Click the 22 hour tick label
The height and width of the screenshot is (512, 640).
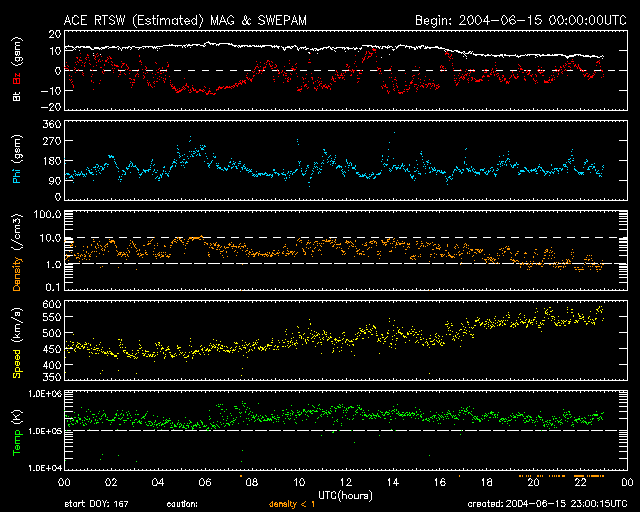pyautogui.click(x=580, y=482)
